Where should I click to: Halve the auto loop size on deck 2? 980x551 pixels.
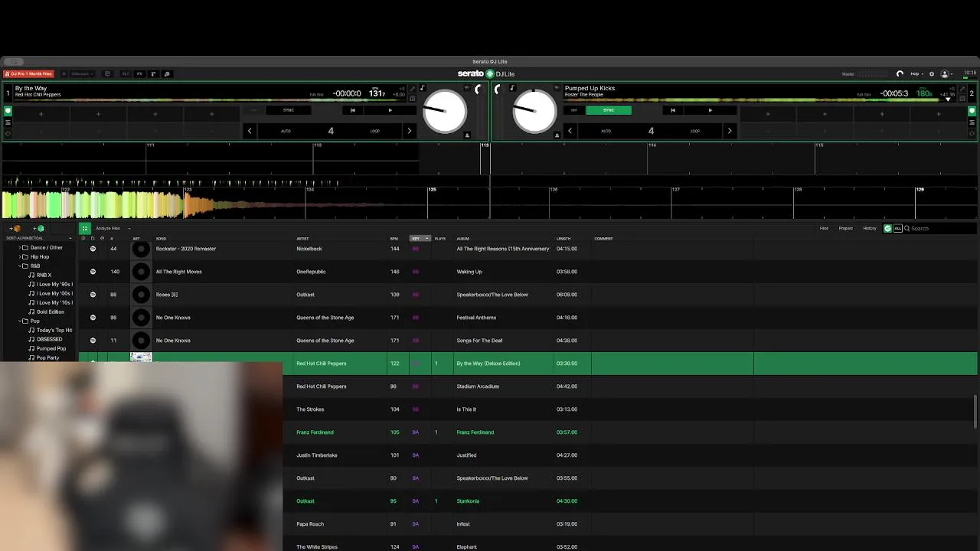pos(570,131)
